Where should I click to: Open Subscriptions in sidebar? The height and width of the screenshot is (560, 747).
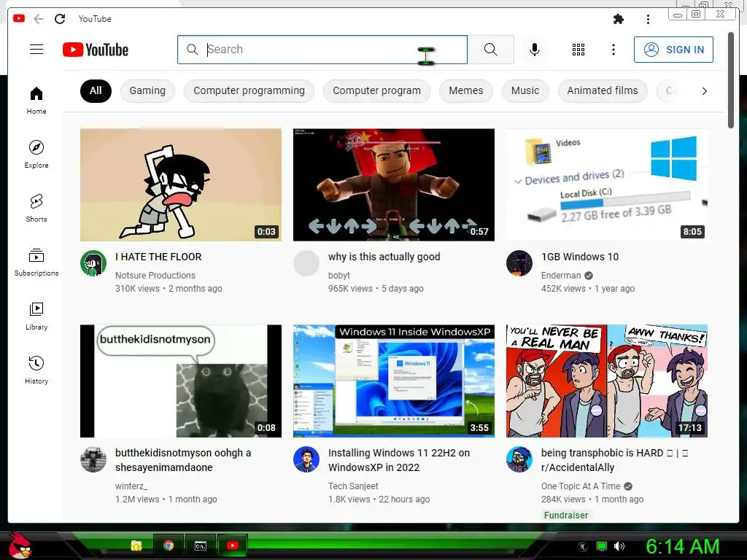36,262
